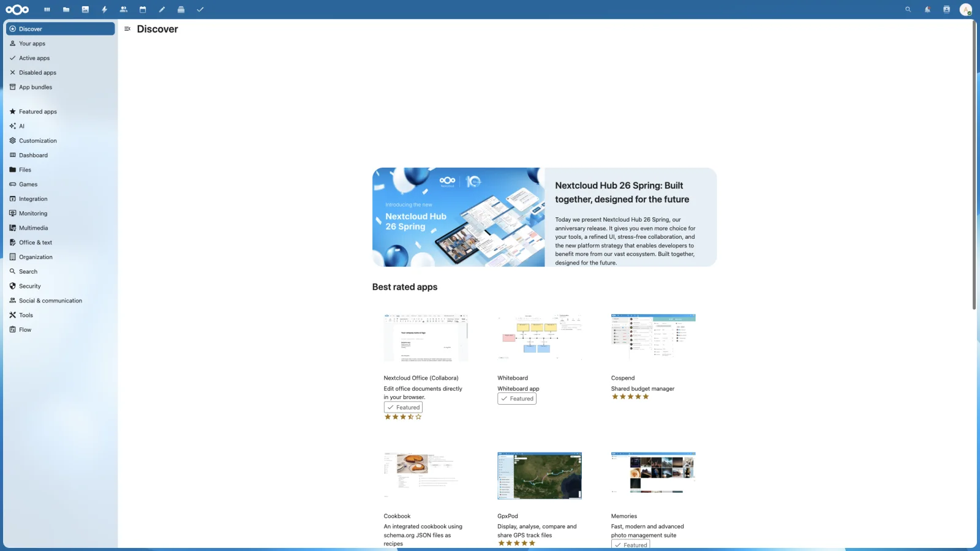Open the Security category
980x551 pixels.
point(61,286)
